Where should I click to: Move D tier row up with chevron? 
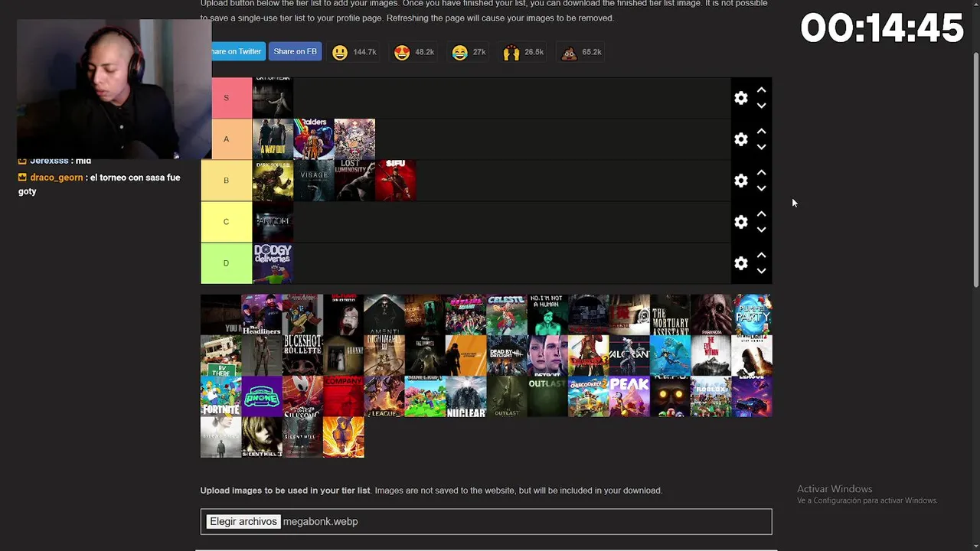(761, 255)
